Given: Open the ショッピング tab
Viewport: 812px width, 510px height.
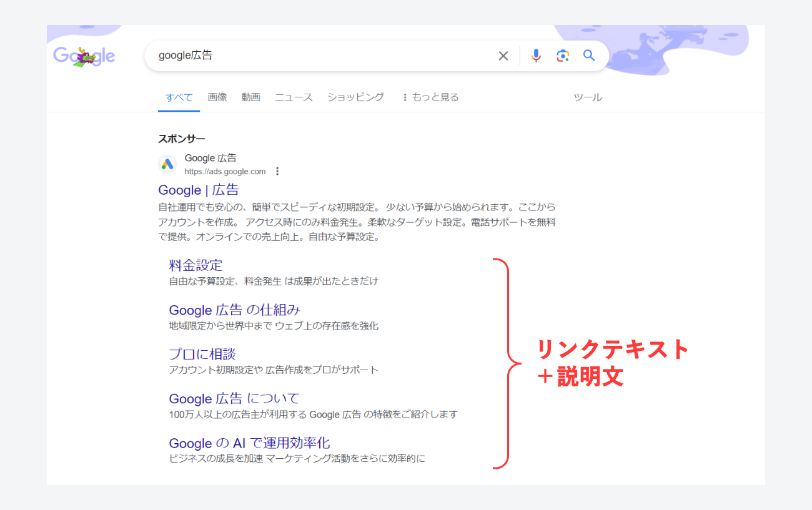Looking at the screenshot, I should (x=355, y=97).
